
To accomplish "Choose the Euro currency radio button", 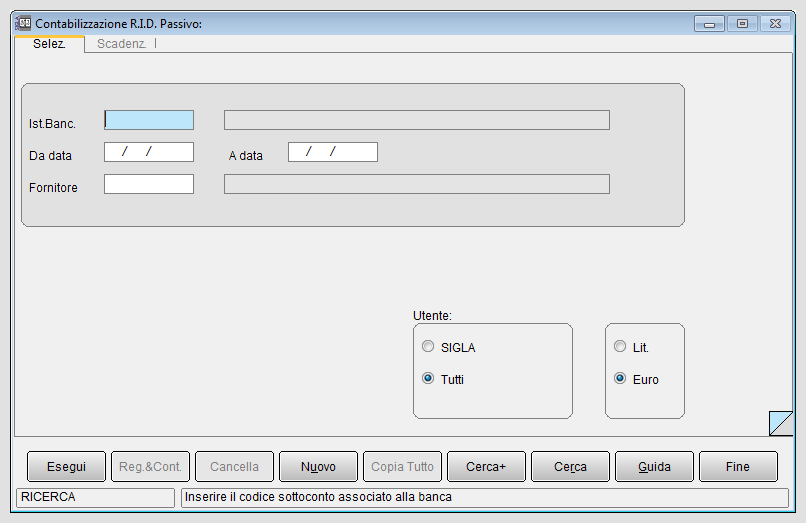I will pos(620,378).
